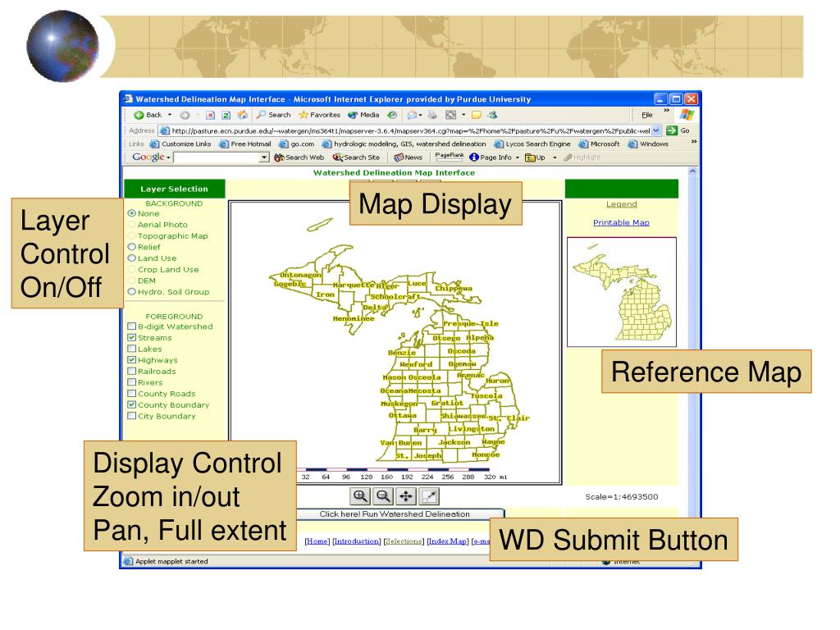Open the Messenger icon in the toolbar
The height and width of the screenshot is (630, 840).
point(492,115)
